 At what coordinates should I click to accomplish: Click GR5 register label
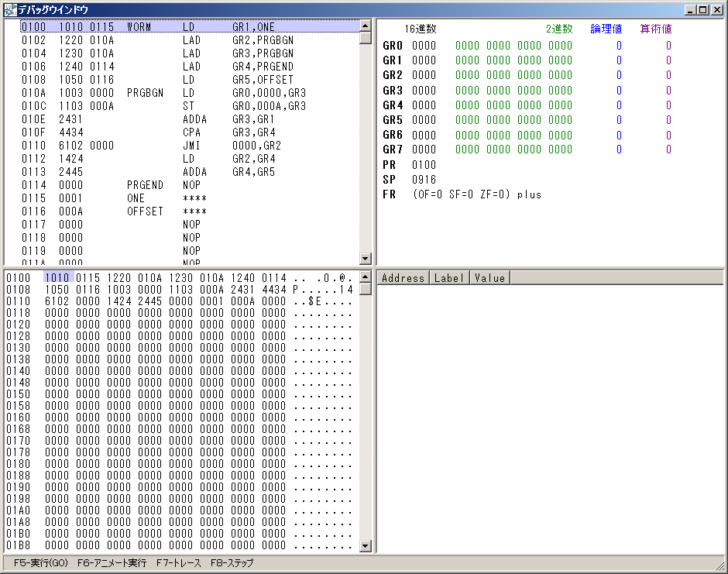(x=393, y=120)
